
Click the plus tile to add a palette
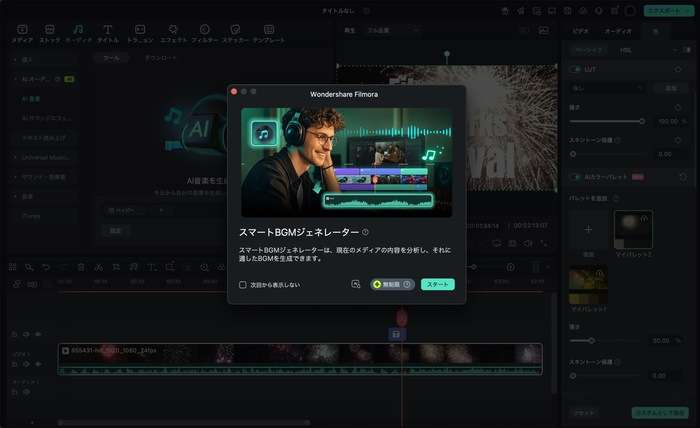[588, 229]
